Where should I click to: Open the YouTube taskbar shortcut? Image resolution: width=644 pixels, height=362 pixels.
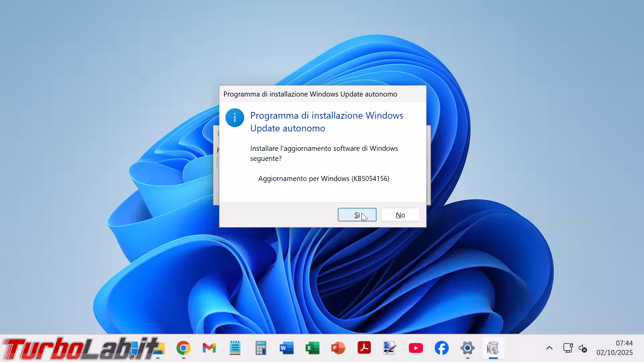coord(416,348)
